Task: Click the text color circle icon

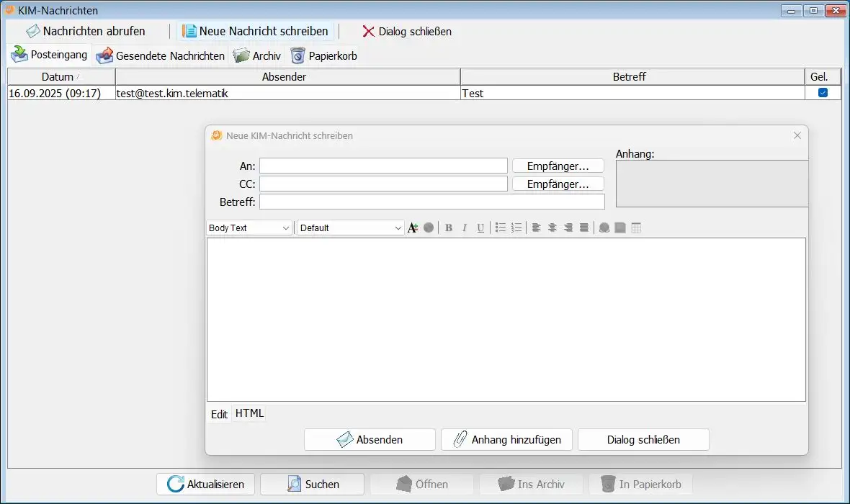Action: [429, 228]
